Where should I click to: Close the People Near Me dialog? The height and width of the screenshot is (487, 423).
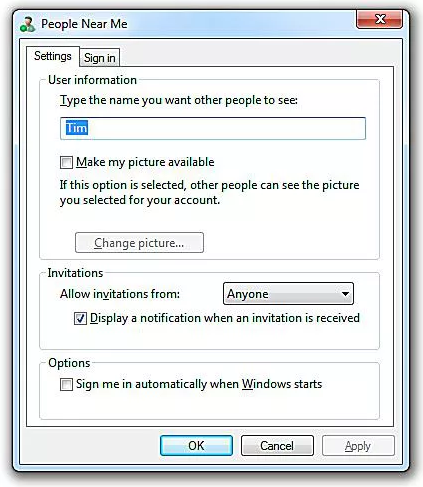coord(379,19)
